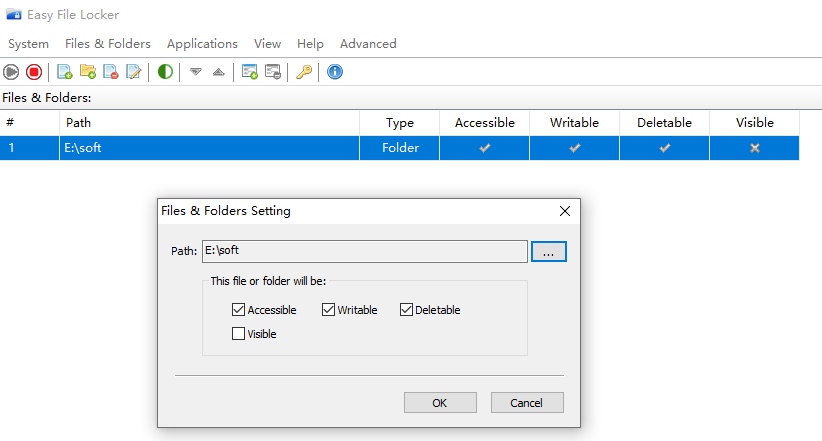
Task: Uncheck the Deletable checkbox
Action: pyautogui.click(x=406, y=310)
